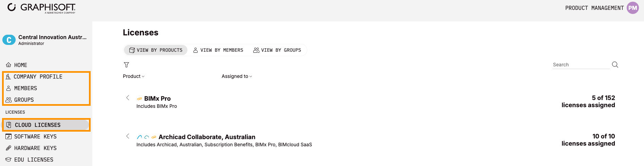
Task: Click the license Search field
Action: tap(581, 65)
